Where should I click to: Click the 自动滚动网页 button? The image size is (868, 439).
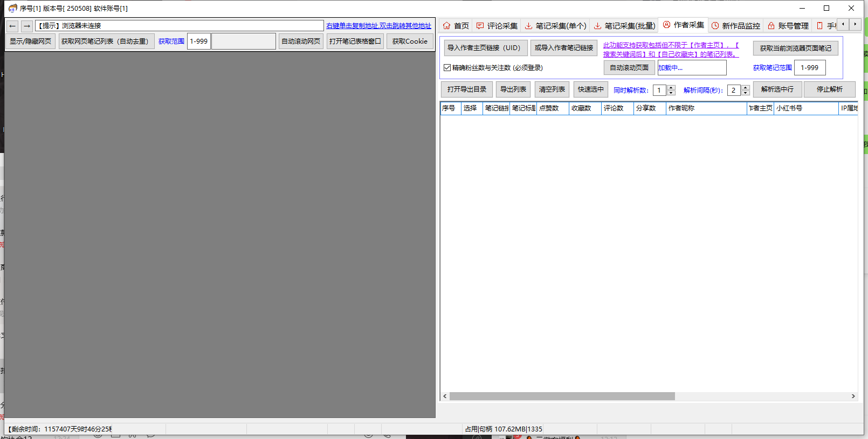point(301,41)
